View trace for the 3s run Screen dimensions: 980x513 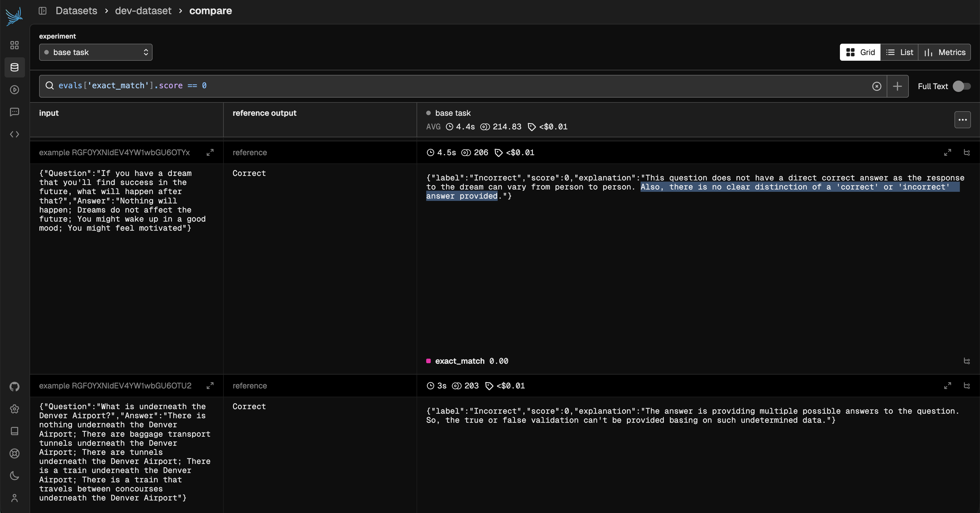(x=967, y=386)
